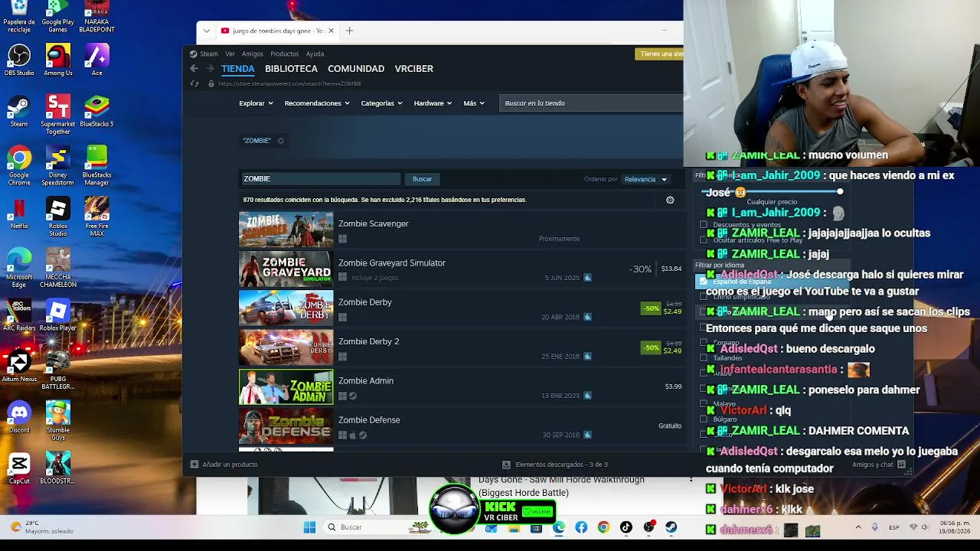Uncheck the Español de España language filter
Image resolution: width=980 pixels, height=551 pixels.
pos(704,282)
